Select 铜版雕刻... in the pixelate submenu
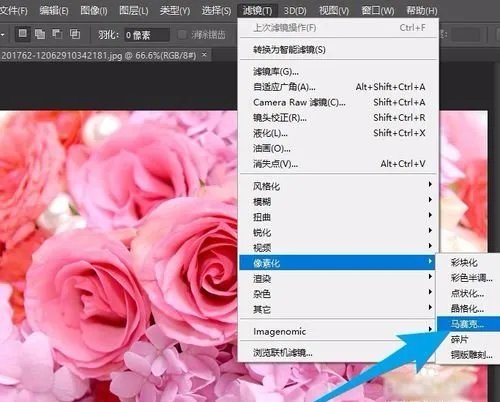Screen dimensions: 500x402 [468, 355]
